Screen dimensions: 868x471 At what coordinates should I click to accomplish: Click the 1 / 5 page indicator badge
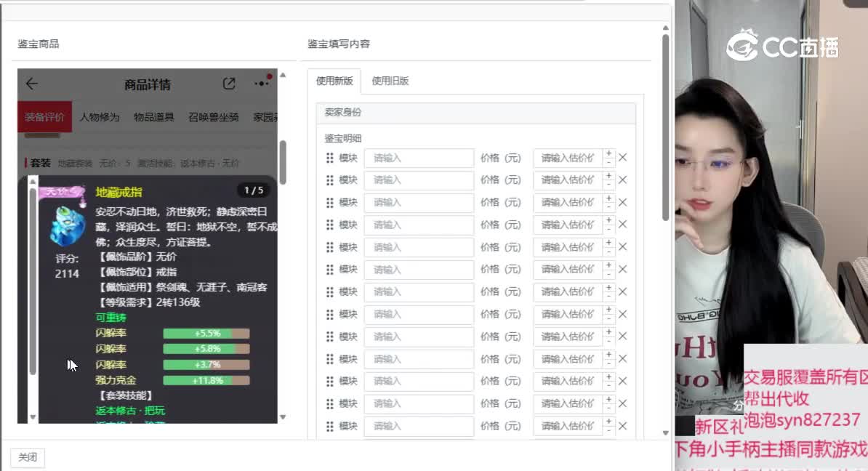coord(254,190)
